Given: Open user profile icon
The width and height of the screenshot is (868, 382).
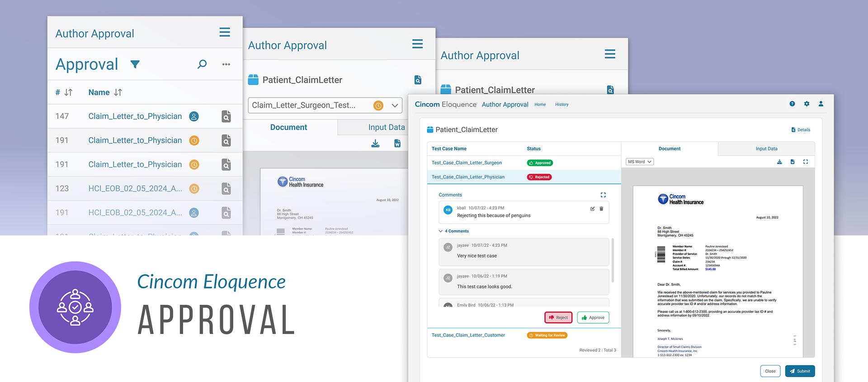Looking at the screenshot, I should pyautogui.click(x=821, y=104).
